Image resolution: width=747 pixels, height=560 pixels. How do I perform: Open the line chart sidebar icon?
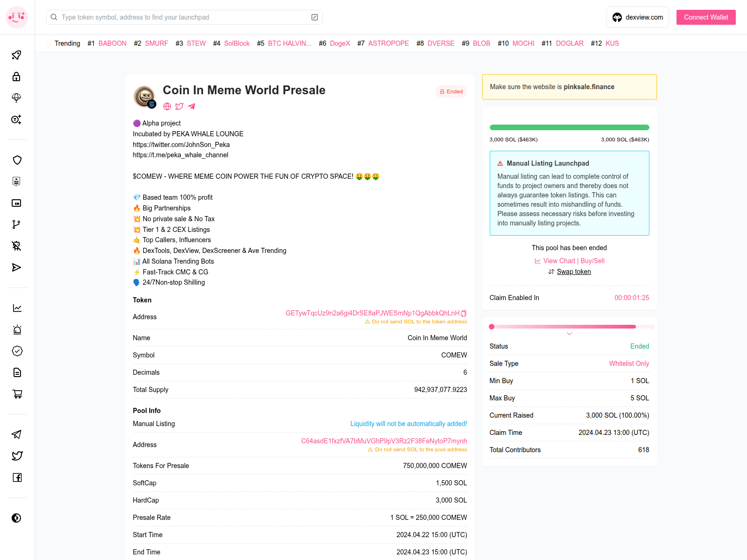pyautogui.click(x=17, y=308)
